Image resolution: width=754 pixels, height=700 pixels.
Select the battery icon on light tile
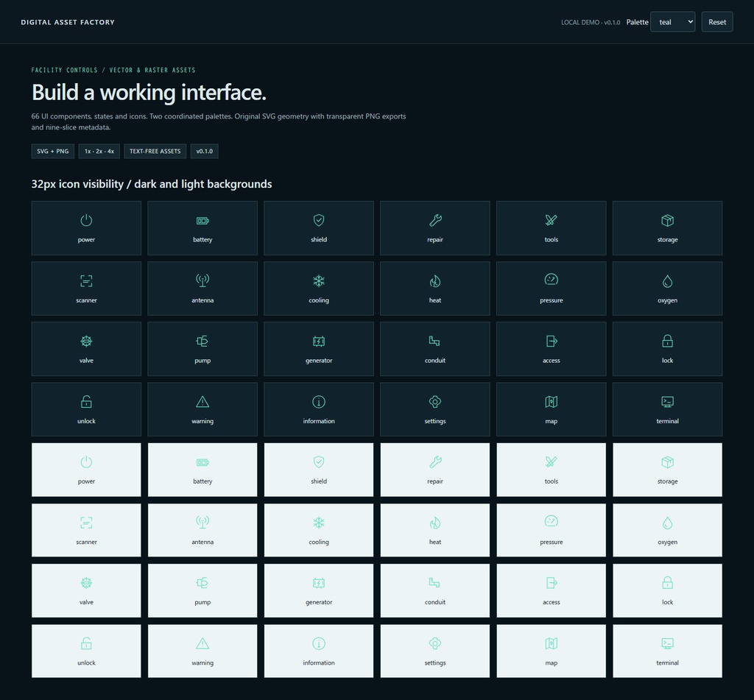tap(202, 462)
